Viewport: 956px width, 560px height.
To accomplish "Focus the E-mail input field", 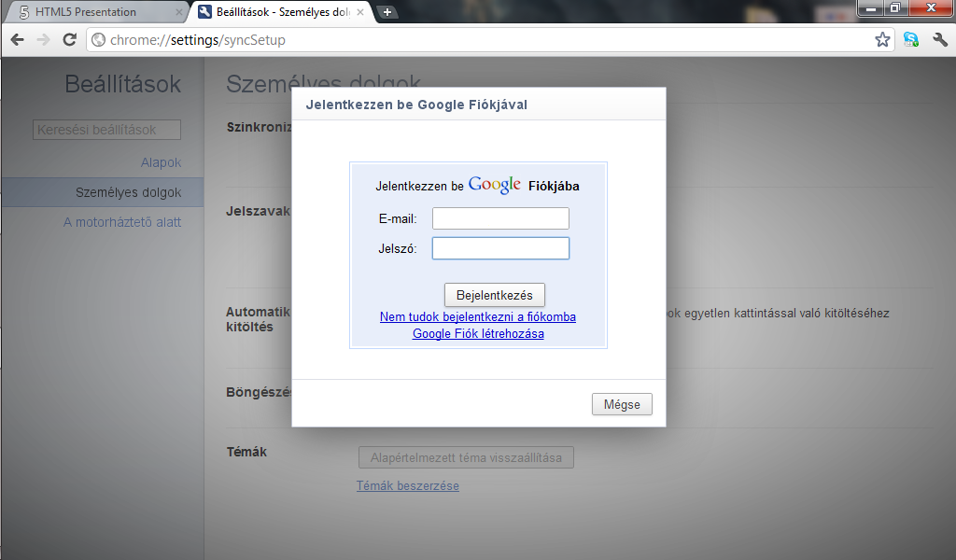I will coord(500,218).
